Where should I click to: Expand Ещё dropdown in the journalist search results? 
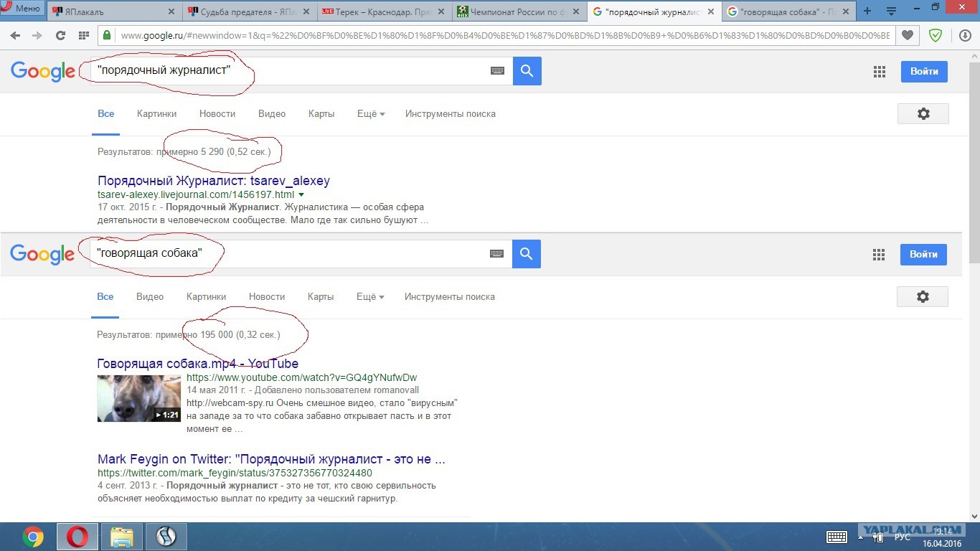(x=371, y=113)
